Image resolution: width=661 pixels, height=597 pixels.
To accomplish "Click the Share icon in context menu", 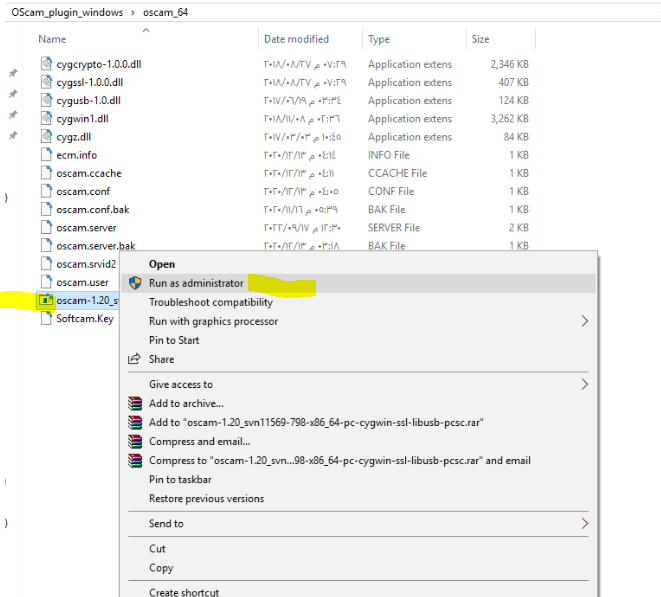I will [134, 359].
